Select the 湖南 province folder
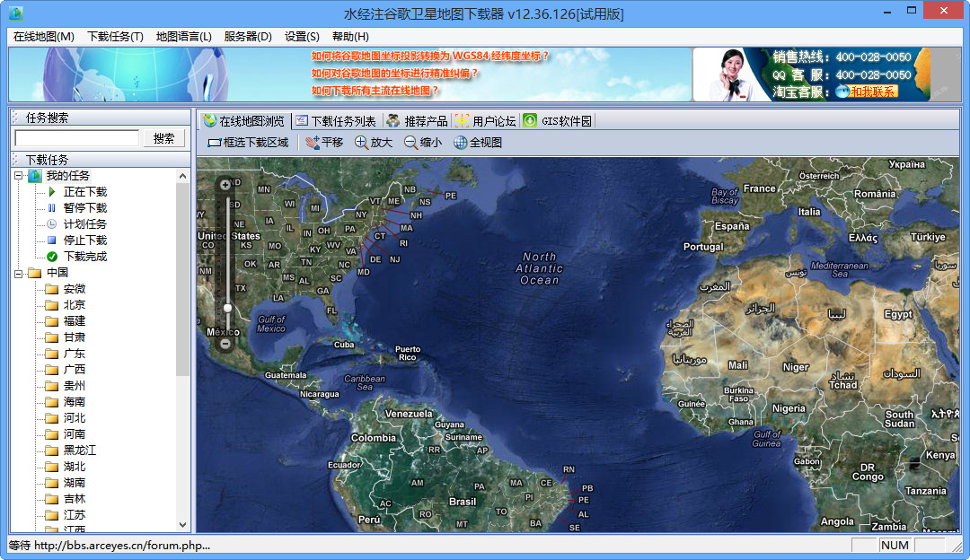The image size is (970, 560). (76, 482)
